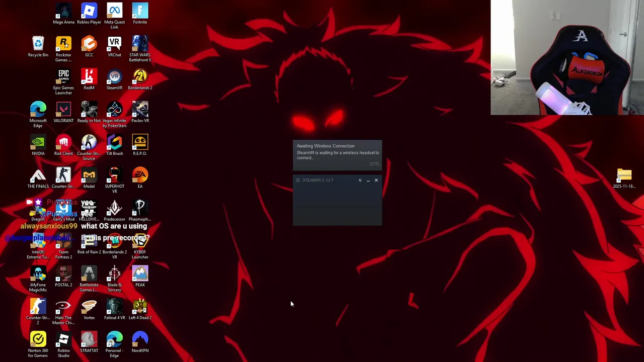Click the webcam overlay thumbnail

tap(567, 57)
